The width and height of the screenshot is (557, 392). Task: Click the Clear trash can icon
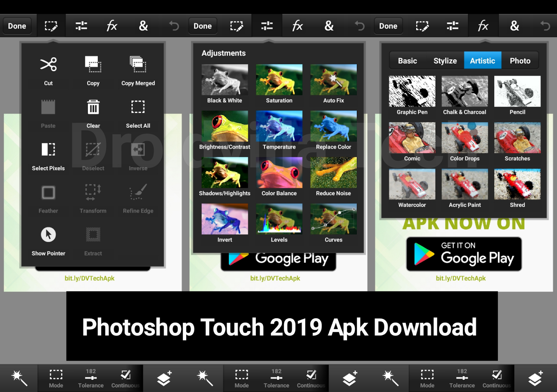pos(93,107)
